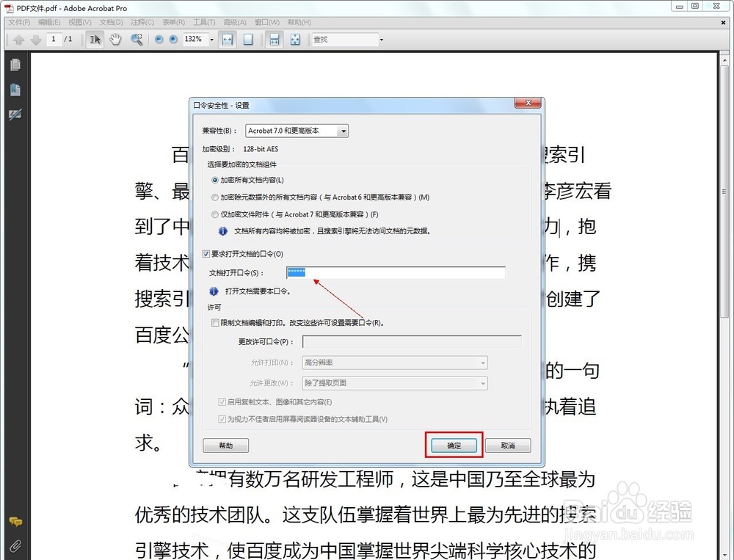Open the Compatibility dropdown (Acrobat 7.0)
734x560 pixels.
(297, 131)
